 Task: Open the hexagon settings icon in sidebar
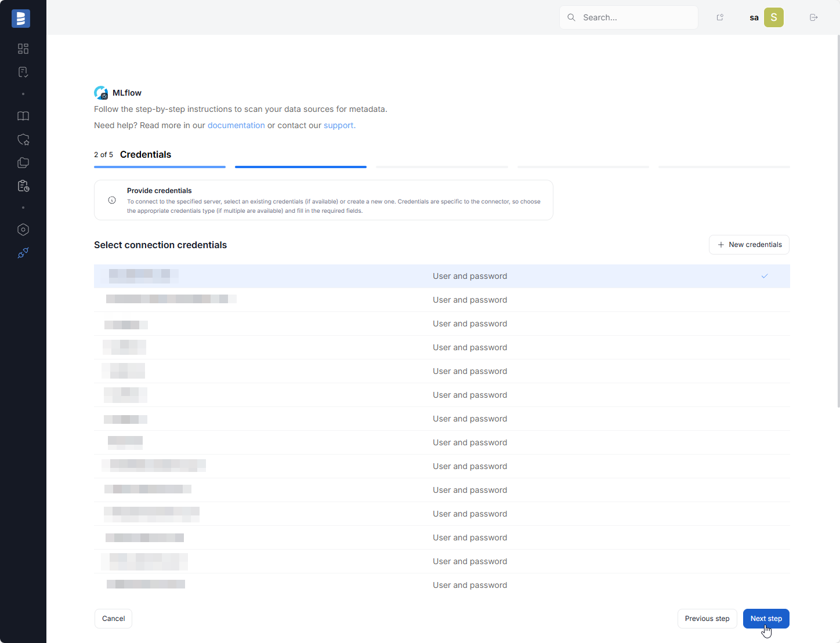coord(23,230)
